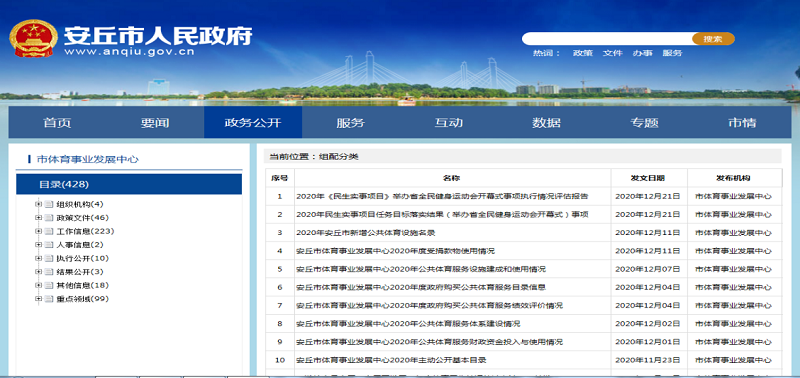800x378 pixels.
Task: Open 2020年度受捐款物使用情况 document
Action: tap(395, 251)
